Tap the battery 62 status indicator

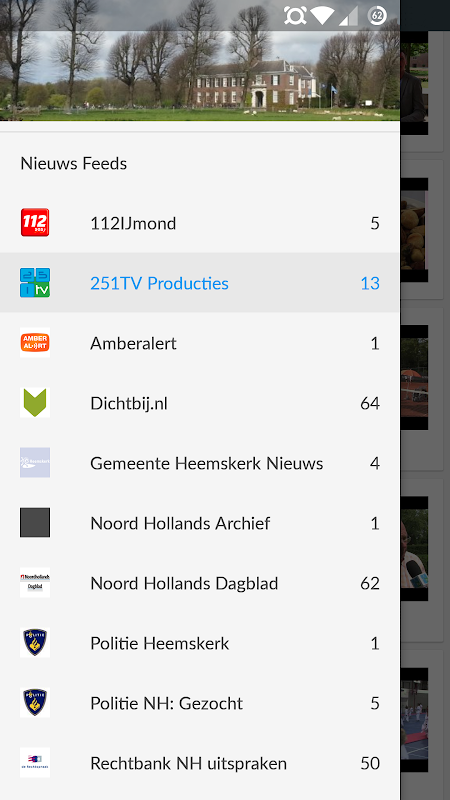(x=378, y=15)
